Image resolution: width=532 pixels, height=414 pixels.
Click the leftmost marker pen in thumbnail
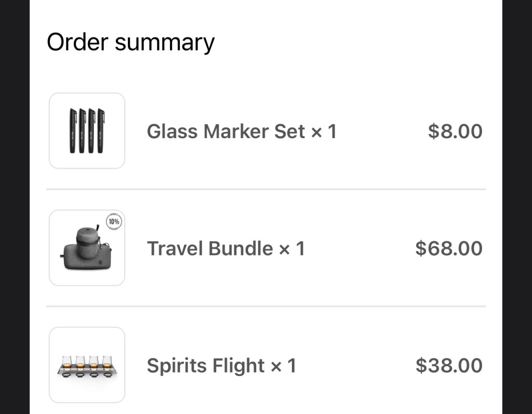click(73, 131)
